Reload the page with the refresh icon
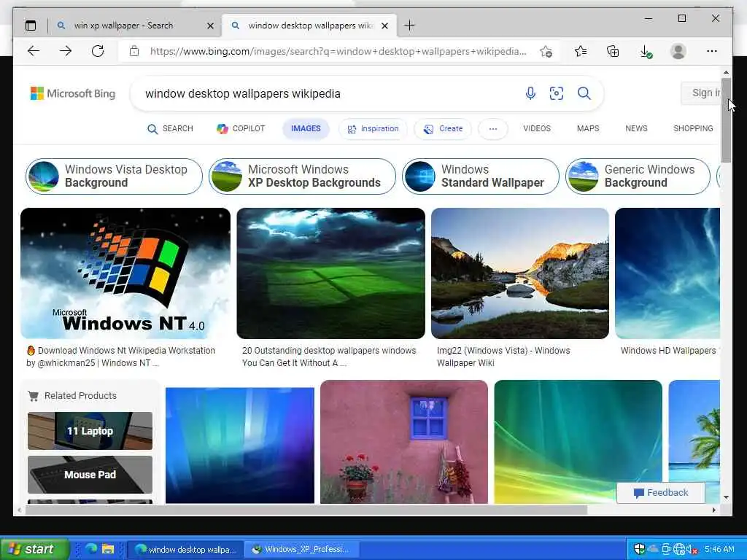 pos(98,51)
